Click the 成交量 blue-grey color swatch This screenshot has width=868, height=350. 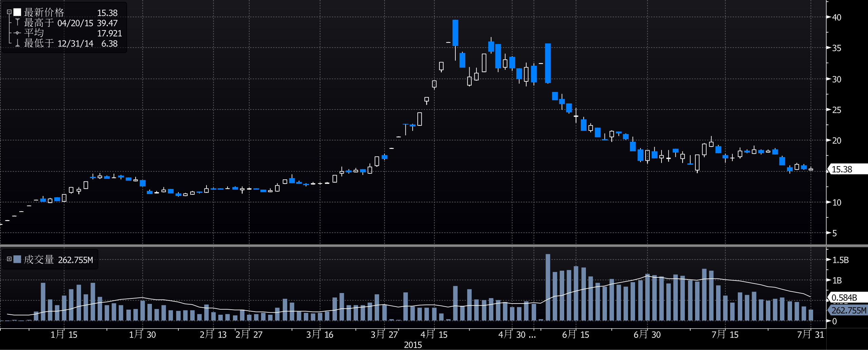click(x=17, y=259)
